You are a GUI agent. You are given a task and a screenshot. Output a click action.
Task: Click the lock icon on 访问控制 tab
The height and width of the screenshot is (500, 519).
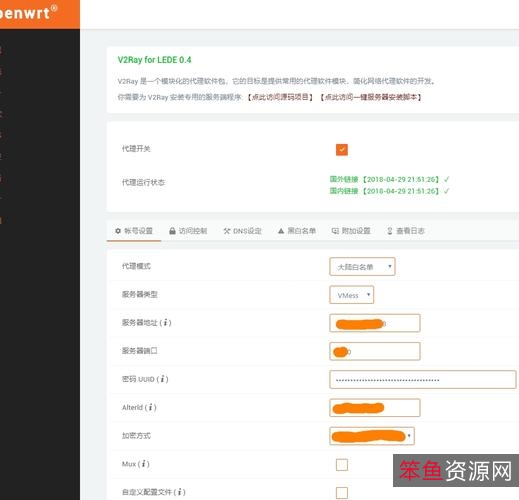(172, 231)
